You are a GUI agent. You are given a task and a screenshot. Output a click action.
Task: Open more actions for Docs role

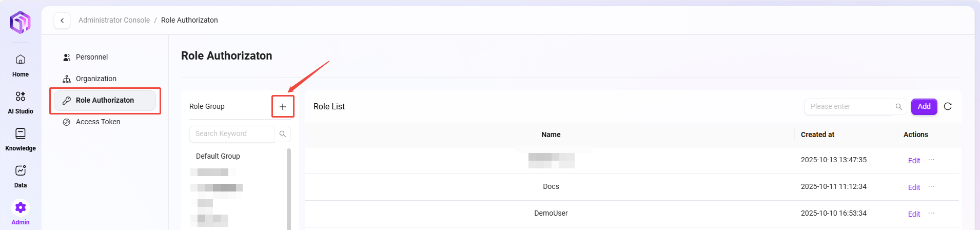coord(931,187)
